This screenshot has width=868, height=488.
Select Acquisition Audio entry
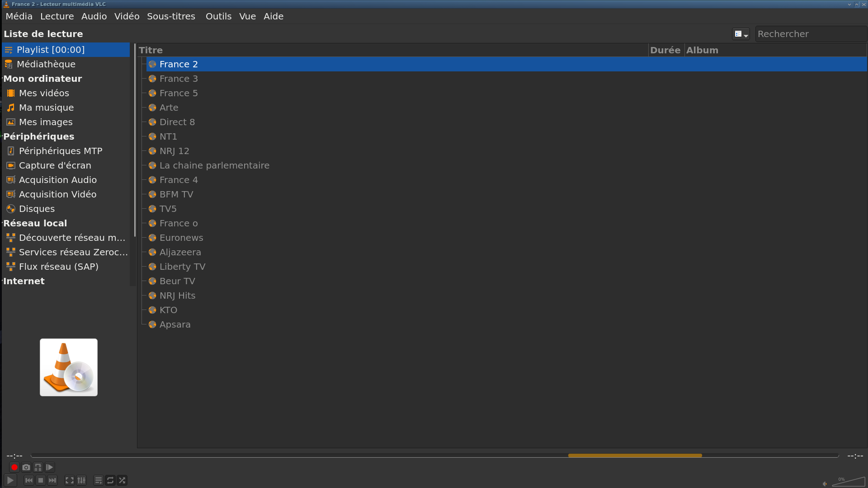click(x=66, y=180)
